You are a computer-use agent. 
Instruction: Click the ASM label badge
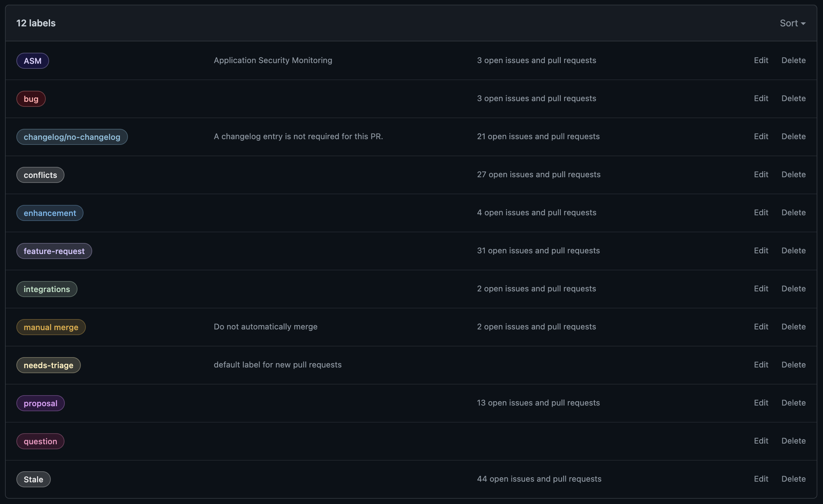(x=33, y=61)
